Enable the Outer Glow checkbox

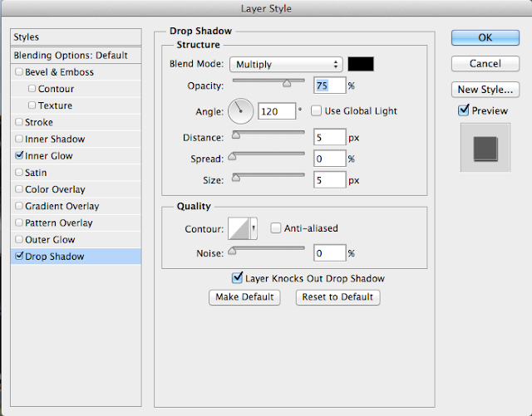click(x=19, y=239)
